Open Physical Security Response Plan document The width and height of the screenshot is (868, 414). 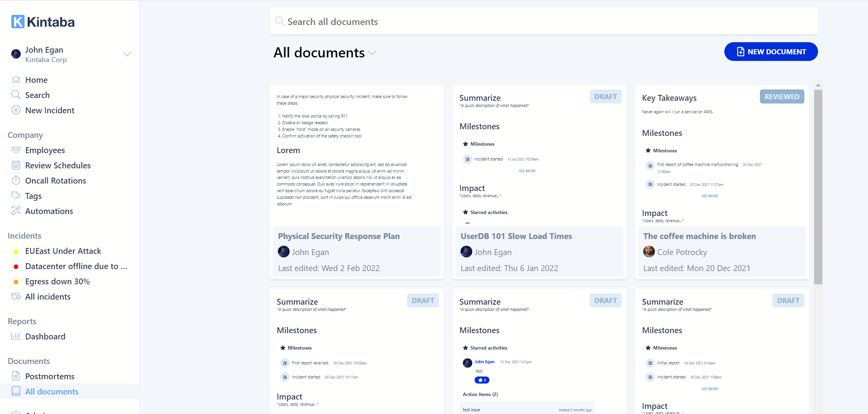point(339,236)
